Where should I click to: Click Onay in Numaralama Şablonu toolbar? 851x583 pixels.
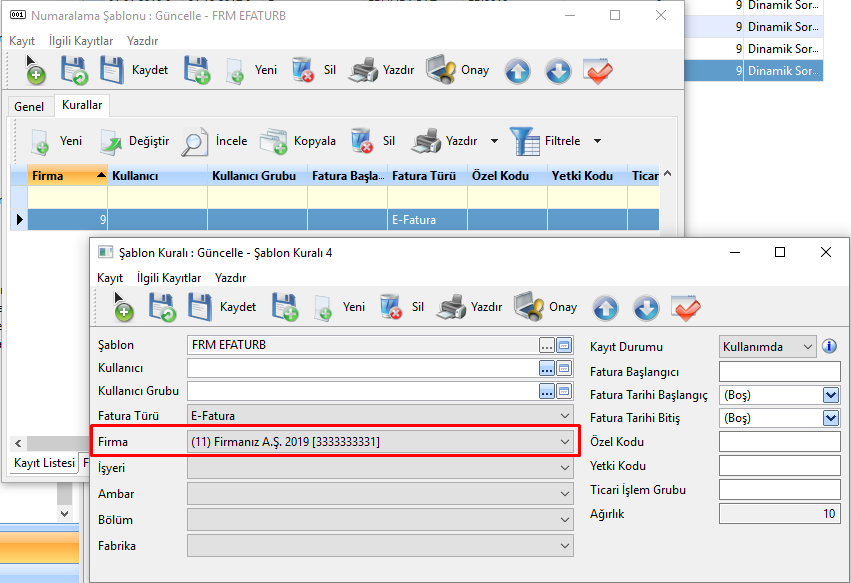(458, 70)
